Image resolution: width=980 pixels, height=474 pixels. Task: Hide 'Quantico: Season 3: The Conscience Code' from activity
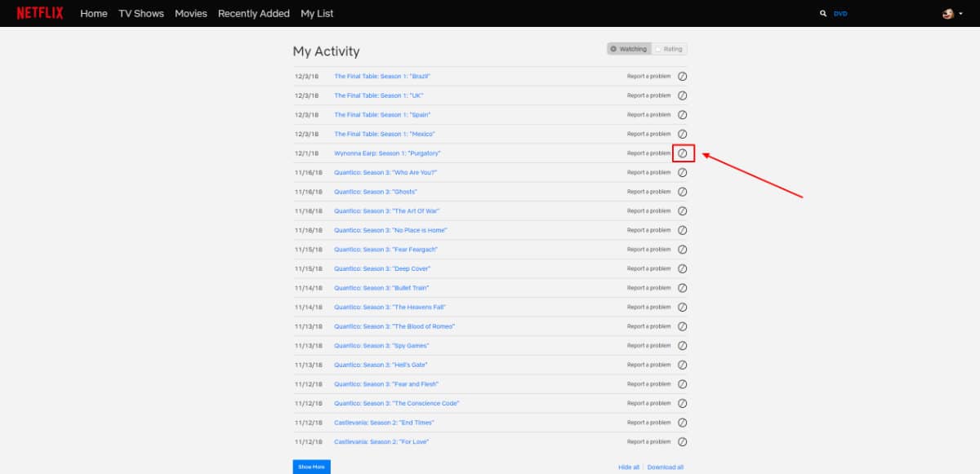[x=683, y=403]
